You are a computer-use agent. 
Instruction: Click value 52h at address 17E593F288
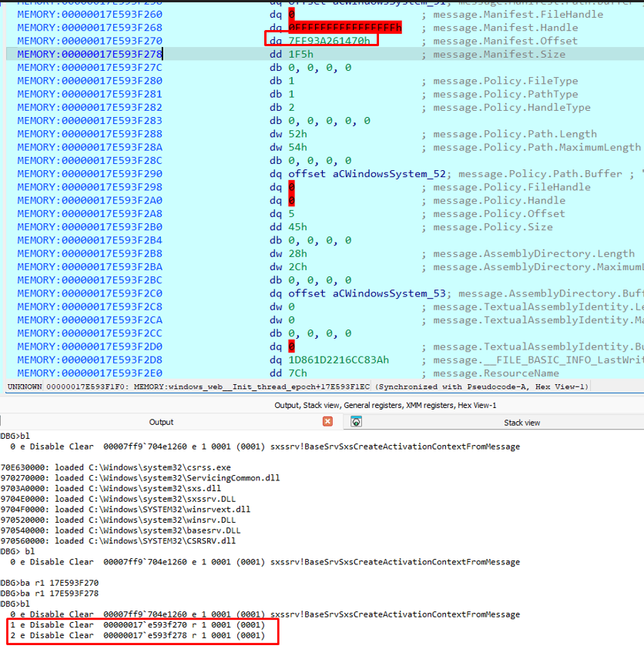pyautogui.click(x=298, y=134)
